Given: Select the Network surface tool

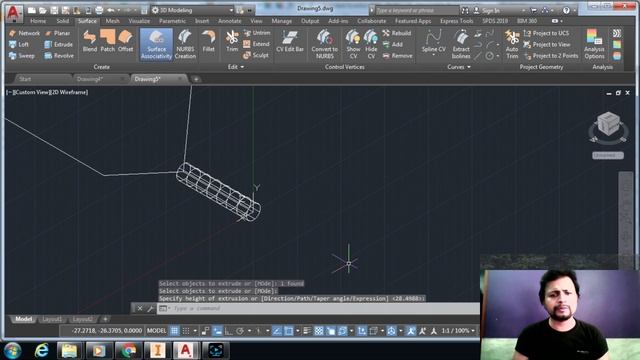Looking at the screenshot, I should pyautogui.click(x=24, y=33).
